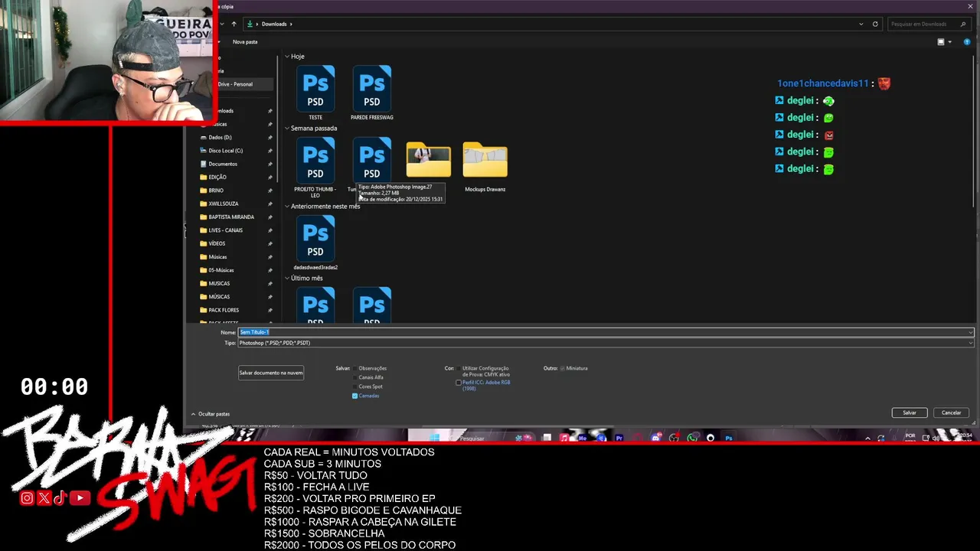
Task: Collapse the Último mês group
Action: 287,279
